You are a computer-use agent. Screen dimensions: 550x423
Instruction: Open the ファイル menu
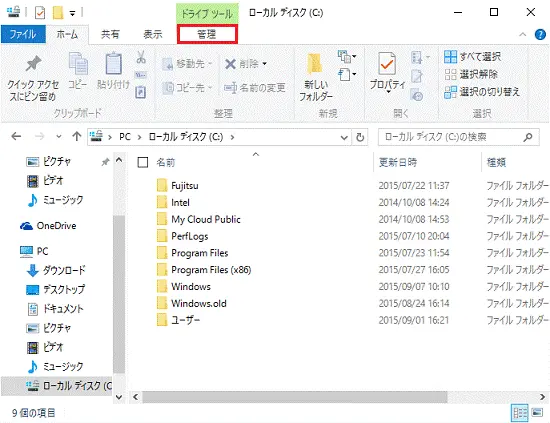click(x=23, y=34)
